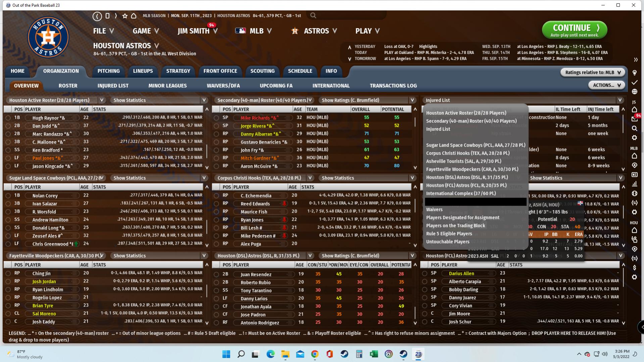Select the radio circle for Juan Resendez

click(216, 274)
